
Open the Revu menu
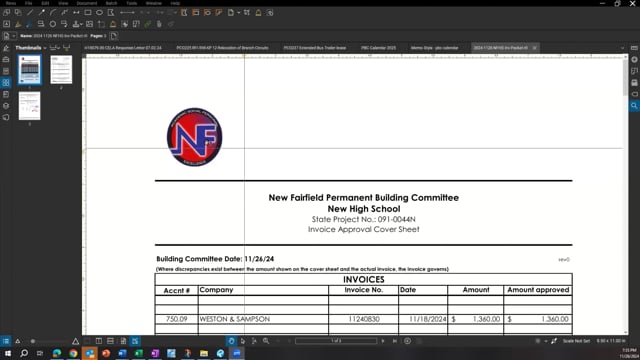click(11, 3)
